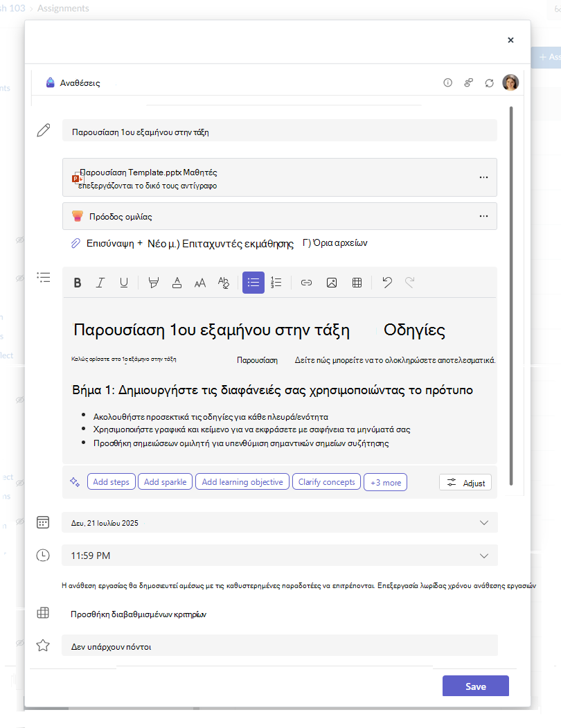Click the clock due time icon

(43, 555)
